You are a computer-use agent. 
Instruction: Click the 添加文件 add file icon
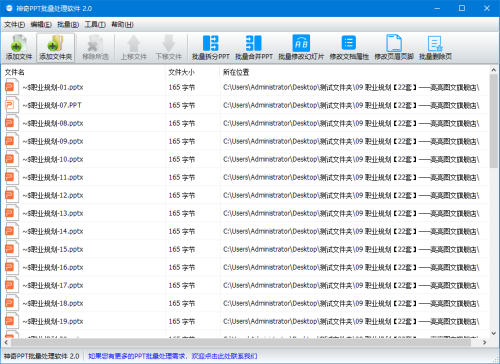19,47
